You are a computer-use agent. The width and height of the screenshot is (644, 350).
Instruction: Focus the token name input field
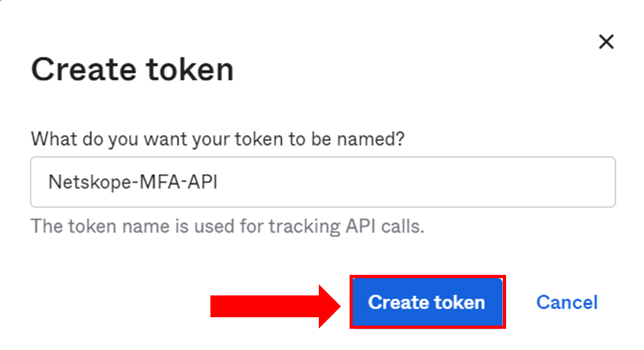[x=323, y=182]
